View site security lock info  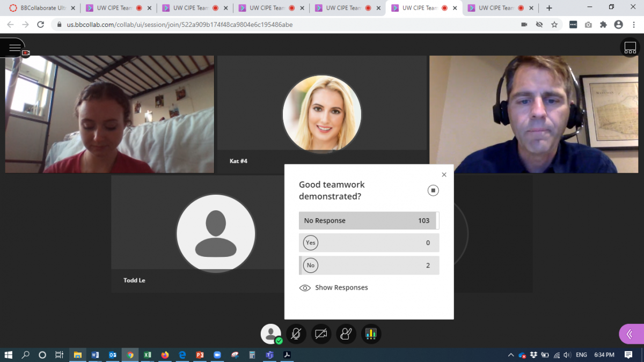(x=59, y=25)
